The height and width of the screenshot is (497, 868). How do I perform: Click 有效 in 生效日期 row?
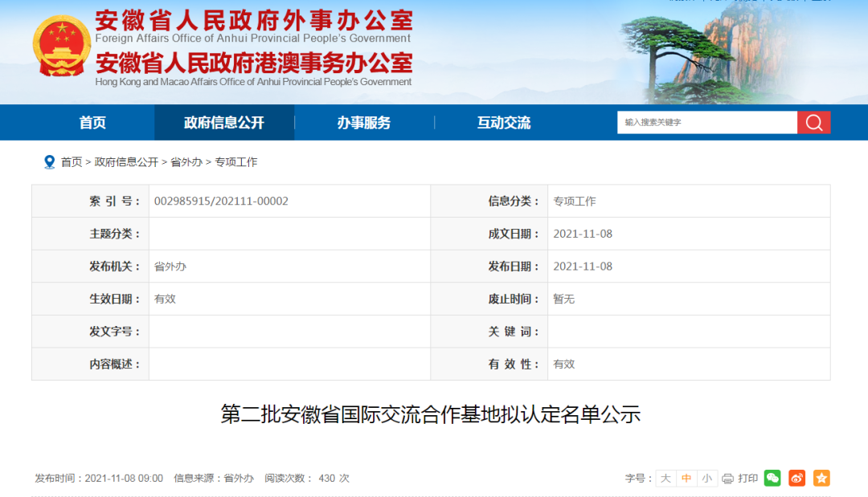coord(165,299)
